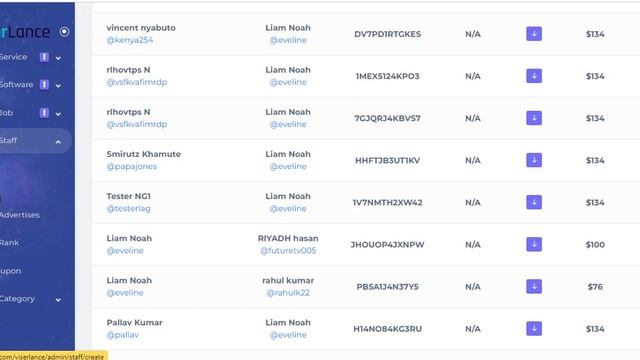640x360 pixels.
Task: Click download icon in HHFTJB3UT1KV row
Action: pyautogui.click(x=534, y=160)
